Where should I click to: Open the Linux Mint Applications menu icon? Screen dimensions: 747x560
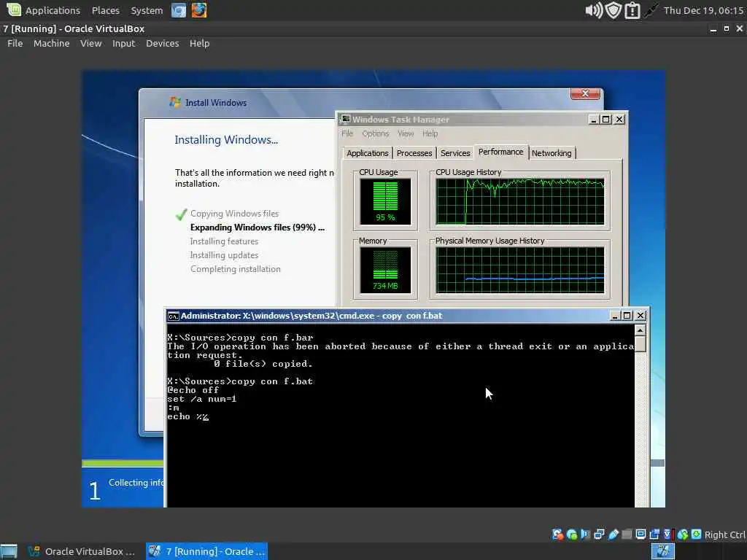click(x=13, y=10)
